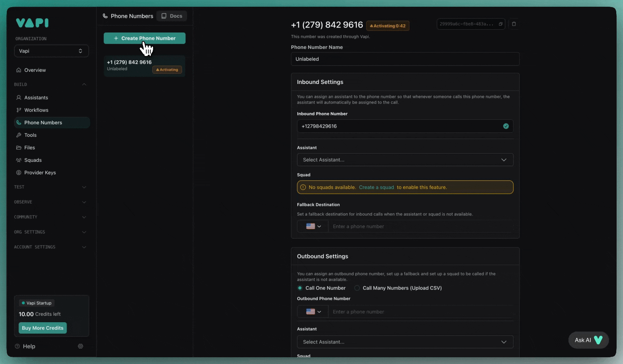Click the settings gear icon next to Help

80,346
